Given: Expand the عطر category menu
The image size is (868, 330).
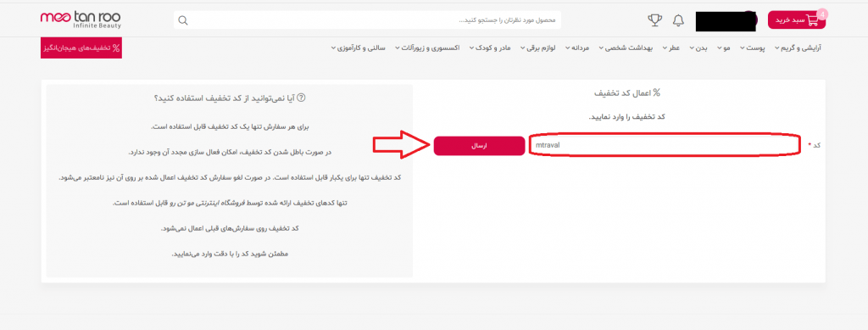Looking at the screenshot, I should [671, 48].
